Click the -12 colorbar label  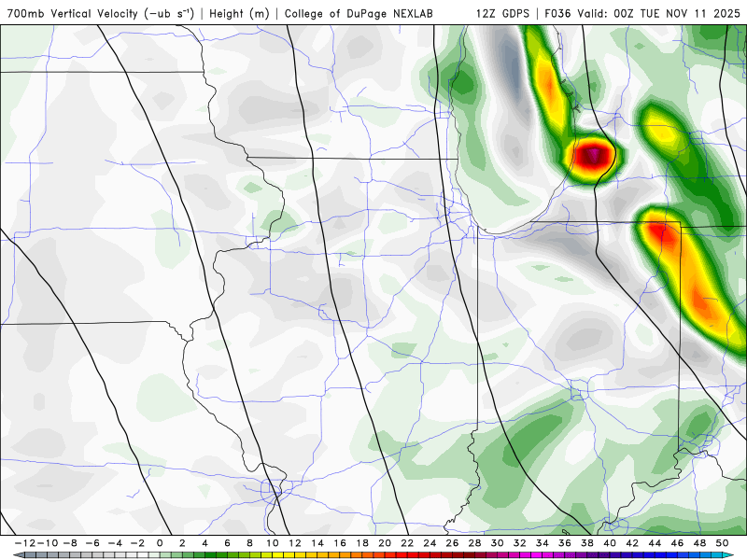click(x=26, y=543)
